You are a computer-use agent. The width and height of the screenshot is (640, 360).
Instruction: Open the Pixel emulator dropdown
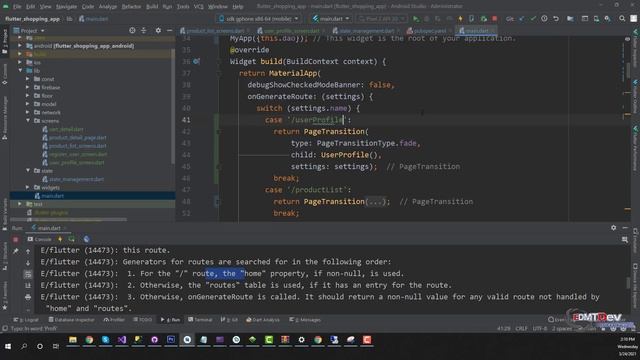[381, 19]
